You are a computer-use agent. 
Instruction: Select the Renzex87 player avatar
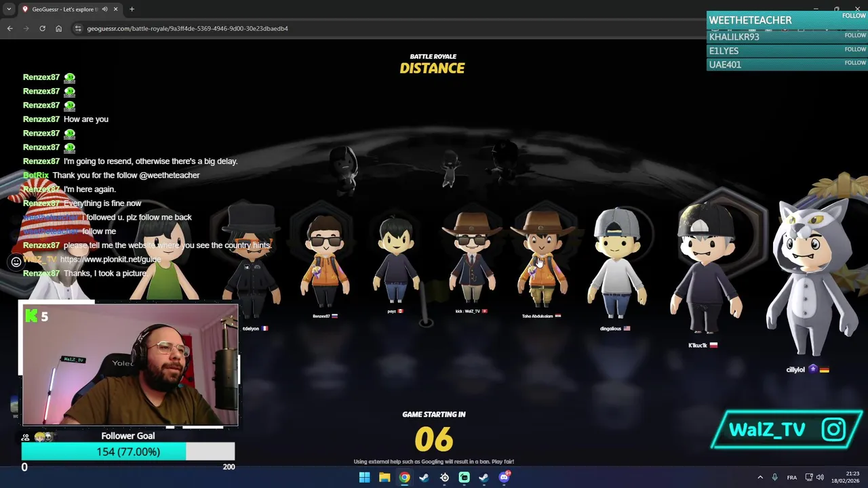click(325, 261)
